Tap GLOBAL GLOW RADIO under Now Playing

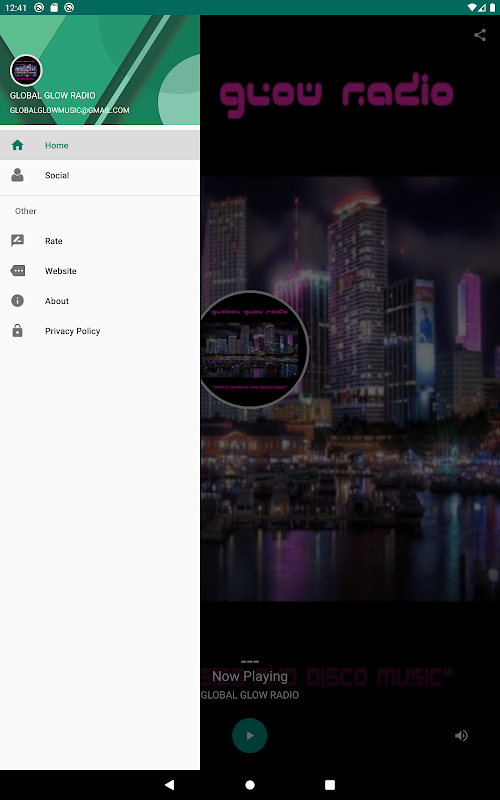(x=250, y=695)
